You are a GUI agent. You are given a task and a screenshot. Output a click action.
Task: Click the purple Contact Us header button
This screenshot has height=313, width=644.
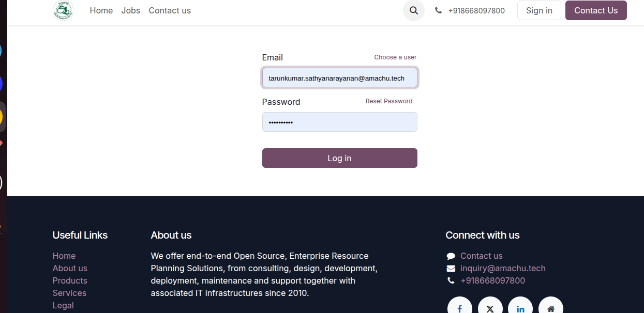[596, 10]
